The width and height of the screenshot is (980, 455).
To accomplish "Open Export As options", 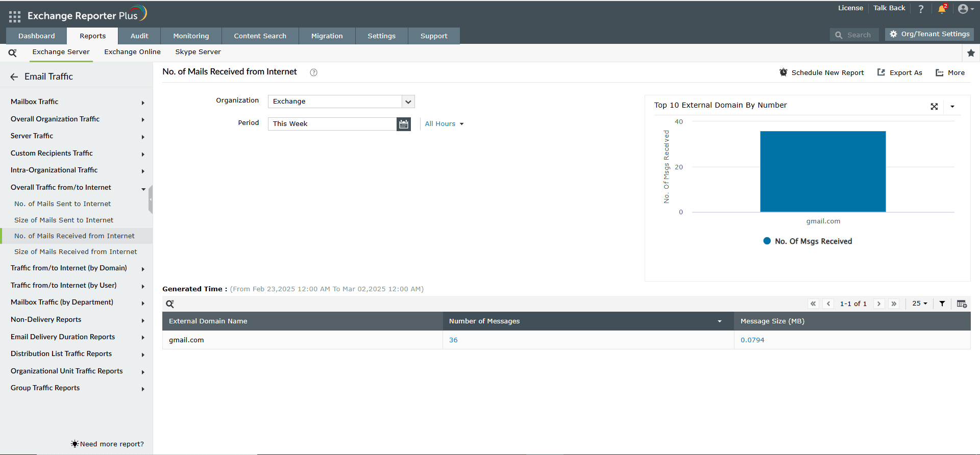I will tap(900, 73).
